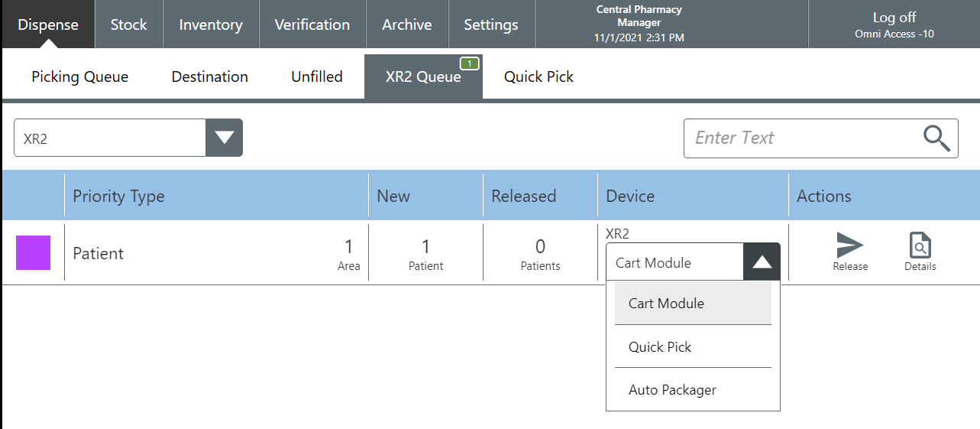Open the Picking Queue sub-tab

(80, 76)
